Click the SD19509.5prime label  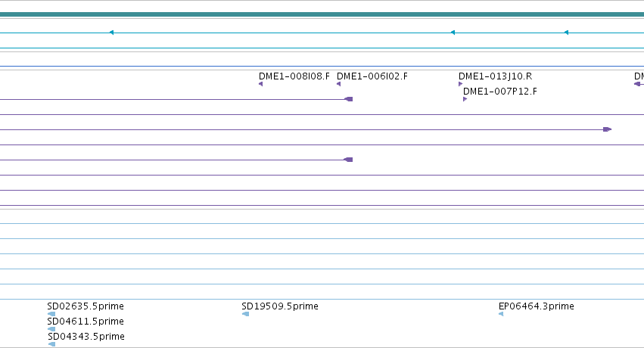point(280,306)
